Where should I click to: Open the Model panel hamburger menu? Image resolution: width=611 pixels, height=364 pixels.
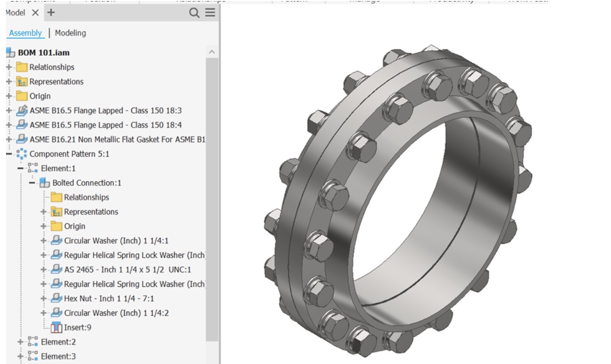coord(210,13)
